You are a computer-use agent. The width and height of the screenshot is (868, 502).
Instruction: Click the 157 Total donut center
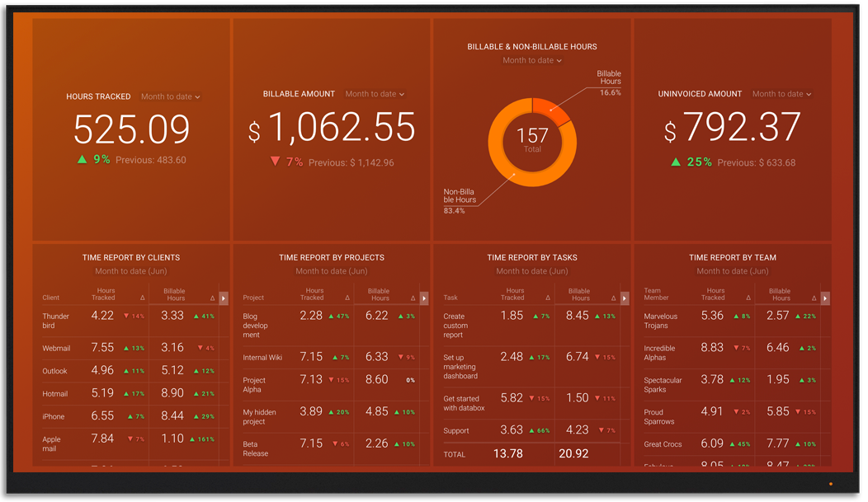(532, 140)
